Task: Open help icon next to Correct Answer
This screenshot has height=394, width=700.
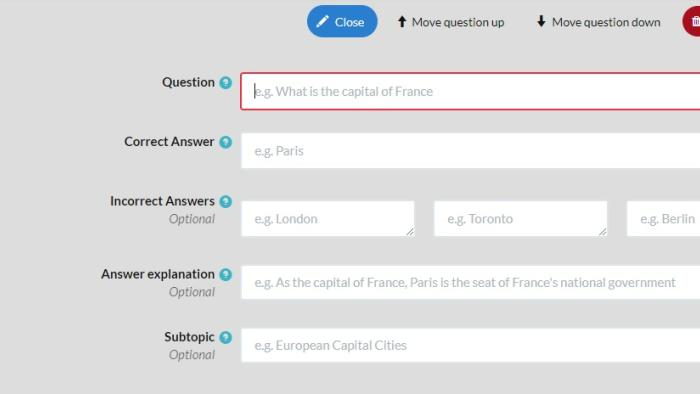Action: coord(225,142)
